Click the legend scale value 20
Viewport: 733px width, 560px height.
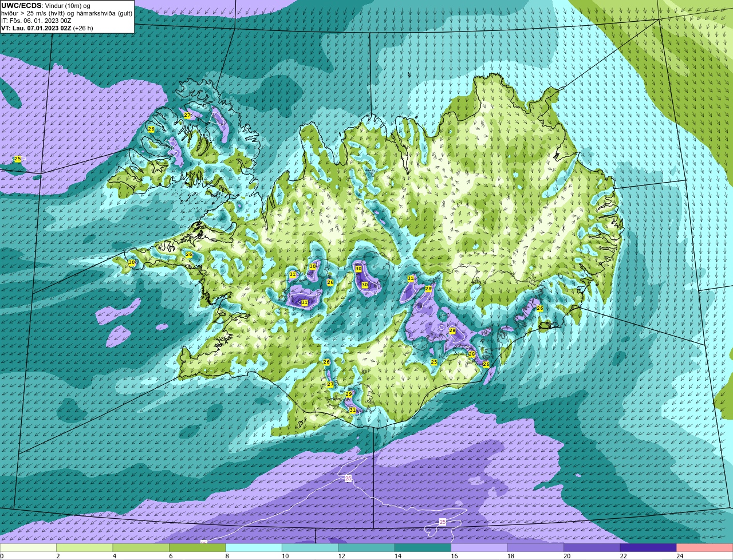(567, 556)
